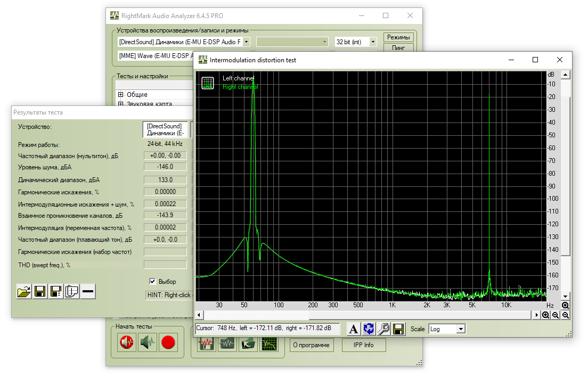The height and width of the screenshot is (377, 588).
Task: Select the swept tone value +0.0, -0.0
Action: 165,240
